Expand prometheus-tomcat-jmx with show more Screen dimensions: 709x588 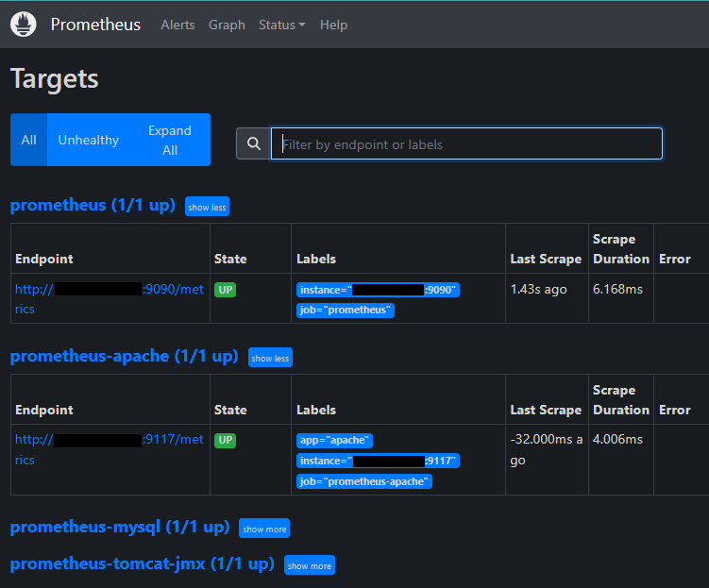click(310, 565)
